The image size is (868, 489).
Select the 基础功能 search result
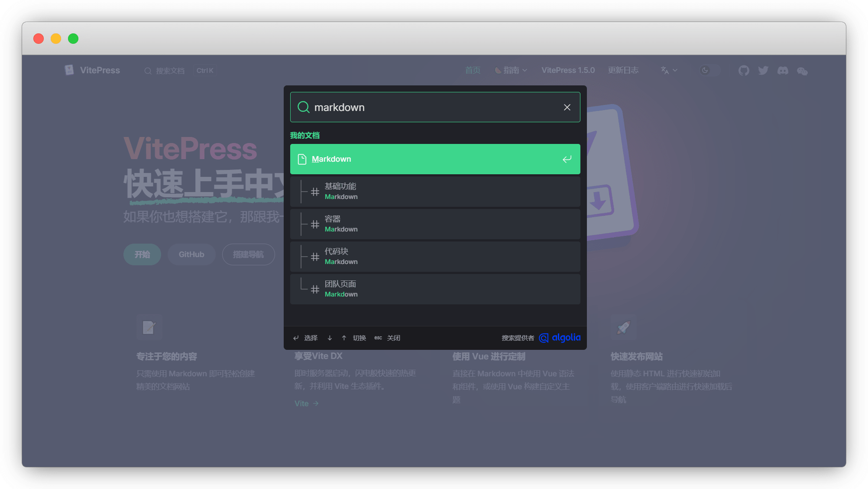435,192
